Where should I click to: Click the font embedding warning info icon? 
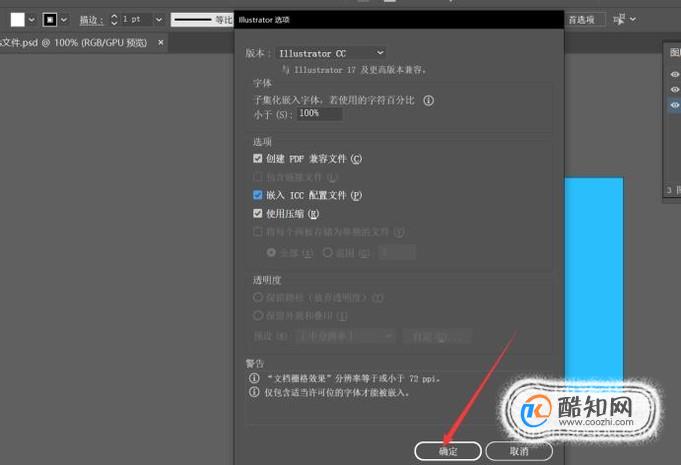pos(254,392)
